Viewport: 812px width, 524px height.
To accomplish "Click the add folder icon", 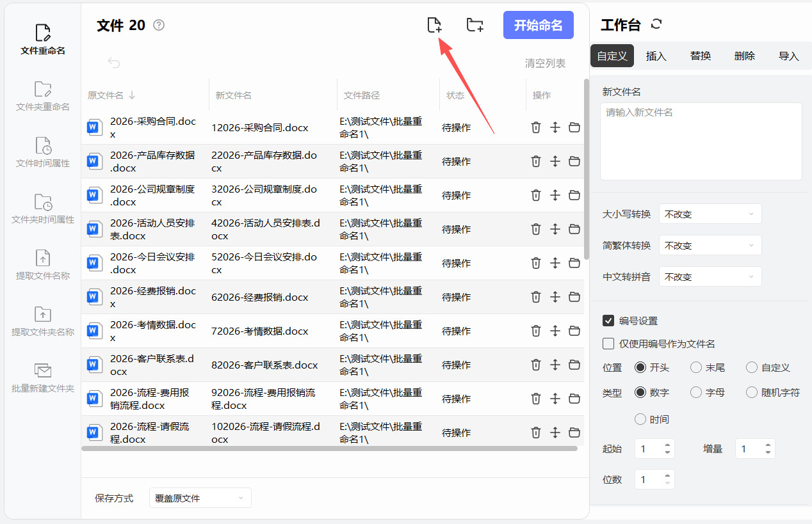I will pyautogui.click(x=475, y=25).
